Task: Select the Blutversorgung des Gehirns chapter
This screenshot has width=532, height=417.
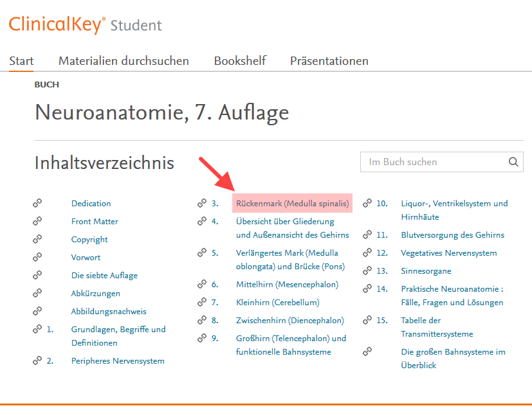Action: [452, 235]
